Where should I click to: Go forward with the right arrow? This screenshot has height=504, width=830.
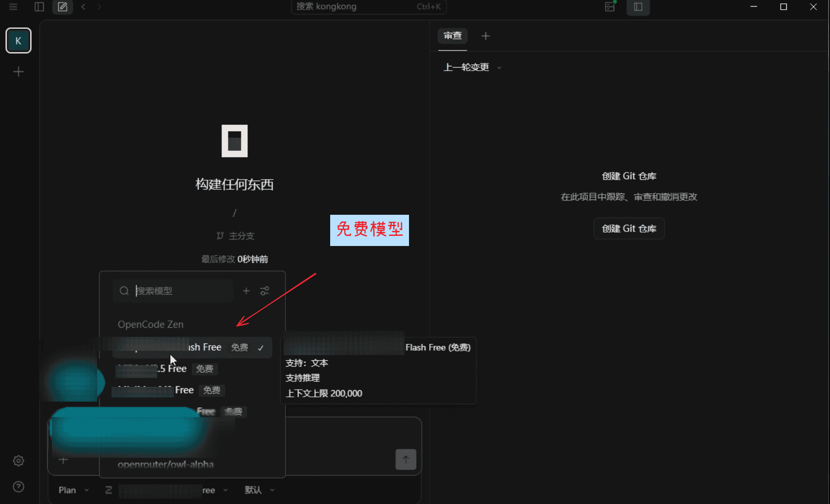point(99,7)
